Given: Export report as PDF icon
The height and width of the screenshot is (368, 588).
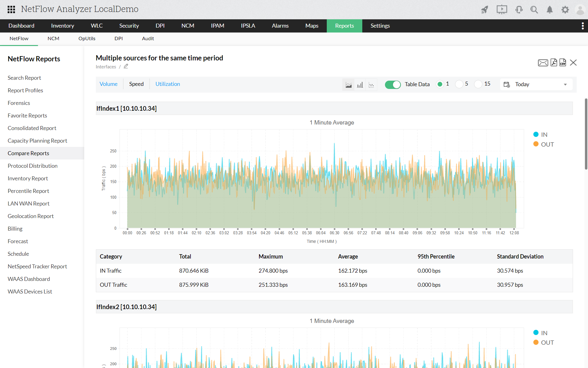Looking at the screenshot, I should click(554, 63).
